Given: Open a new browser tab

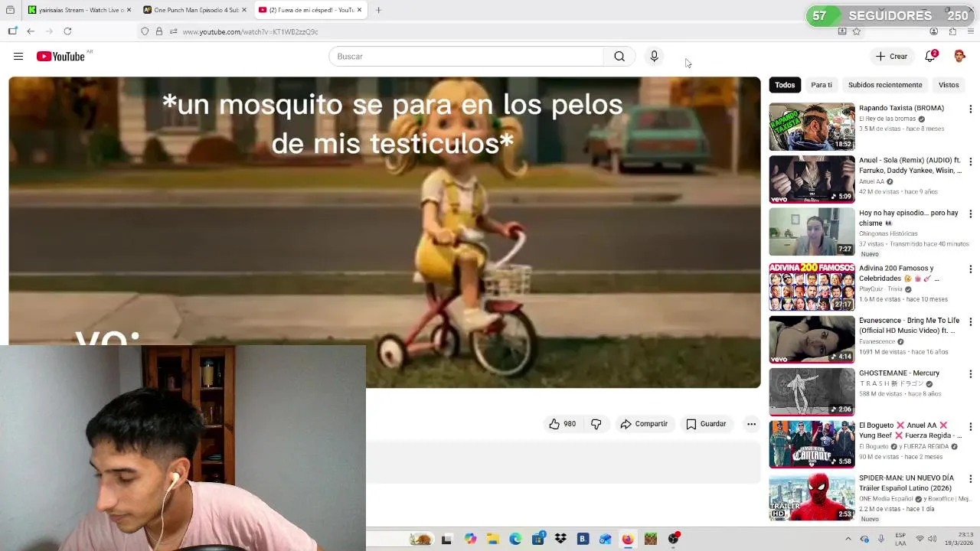Looking at the screenshot, I should [378, 10].
